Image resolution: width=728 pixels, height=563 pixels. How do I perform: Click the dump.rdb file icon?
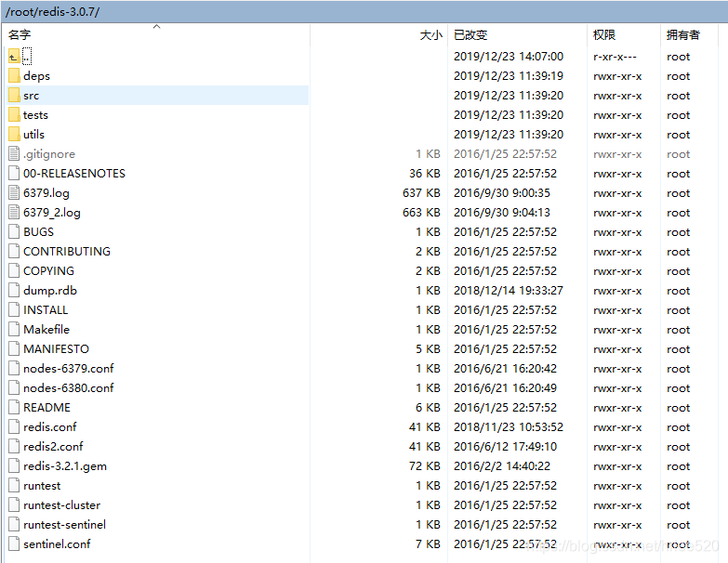[14, 290]
